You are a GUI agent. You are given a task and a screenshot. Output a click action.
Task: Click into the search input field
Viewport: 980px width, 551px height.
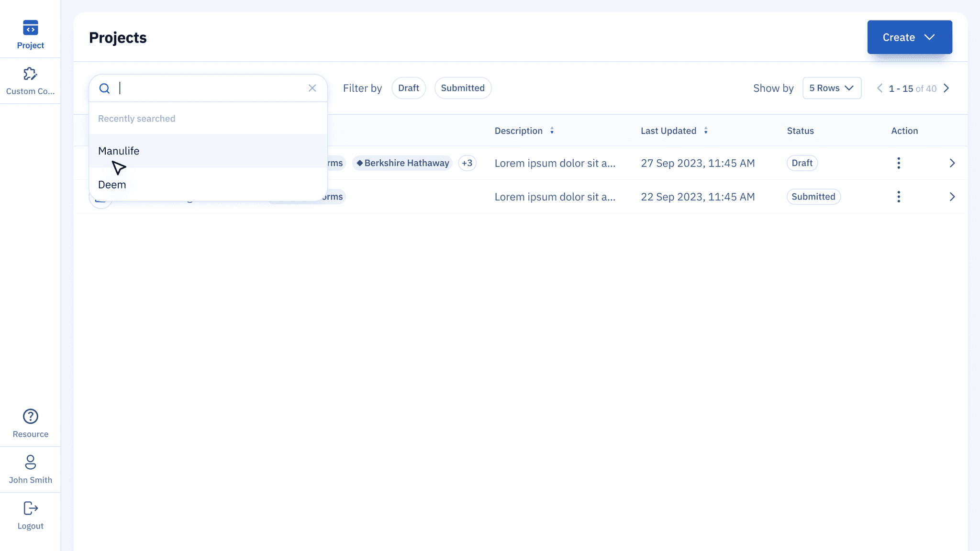point(211,88)
